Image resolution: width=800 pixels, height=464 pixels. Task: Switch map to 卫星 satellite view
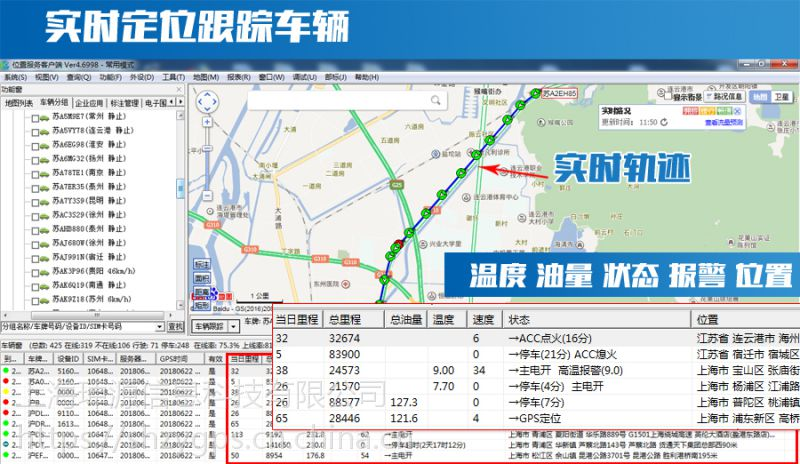782,97
